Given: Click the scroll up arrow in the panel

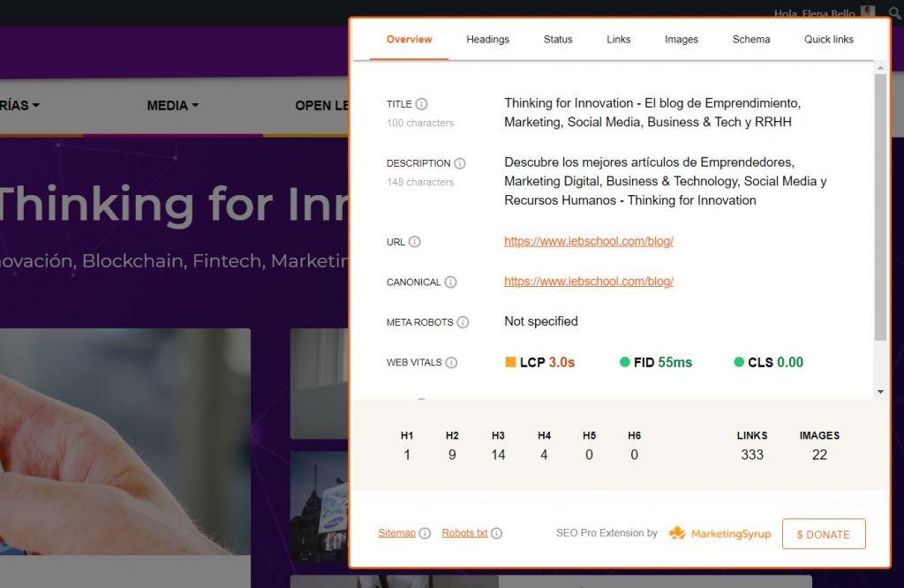Looking at the screenshot, I should pyautogui.click(x=880, y=68).
